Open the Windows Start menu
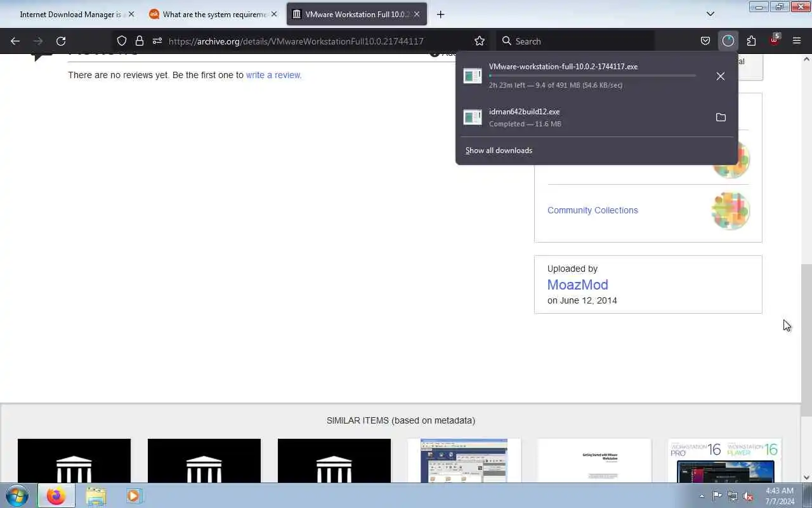This screenshot has height=508, width=812. click(x=17, y=495)
